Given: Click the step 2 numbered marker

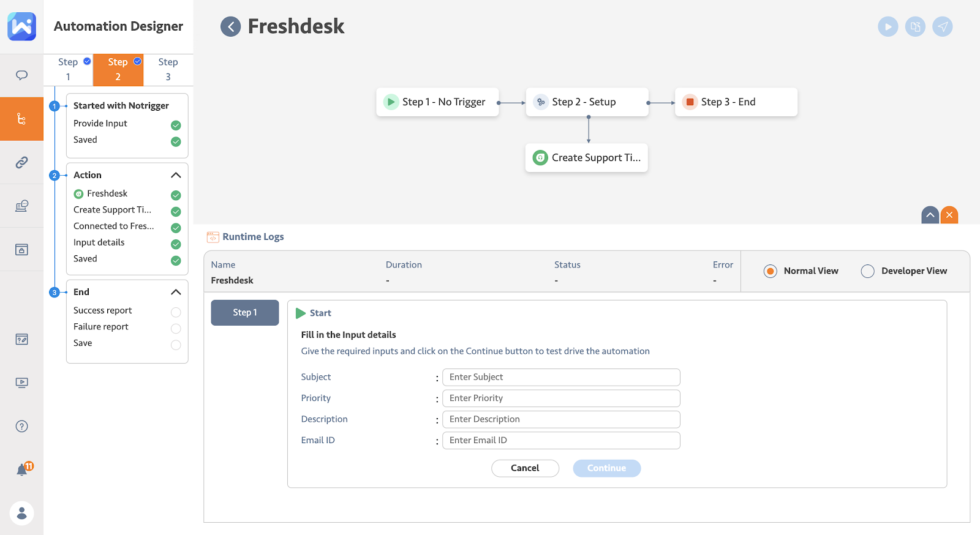Looking at the screenshot, I should (x=55, y=176).
